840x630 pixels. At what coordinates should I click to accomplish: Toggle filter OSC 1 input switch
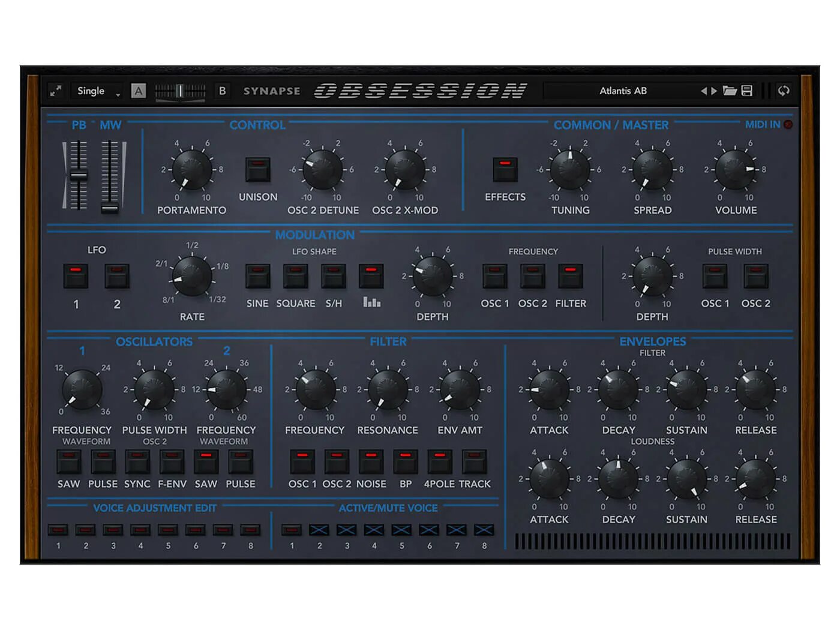[x=302, y=462]
